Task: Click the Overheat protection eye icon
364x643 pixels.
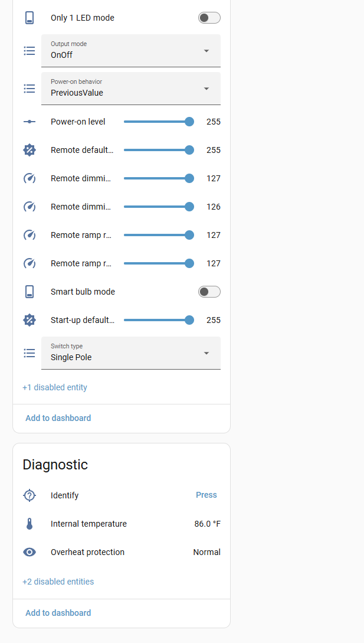Action: click(x=29, y=552)
